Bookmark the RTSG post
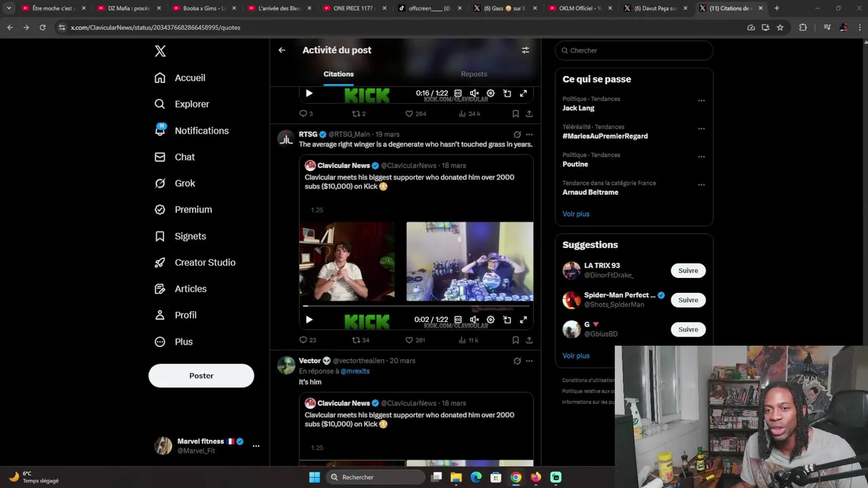 click(515, 340)
